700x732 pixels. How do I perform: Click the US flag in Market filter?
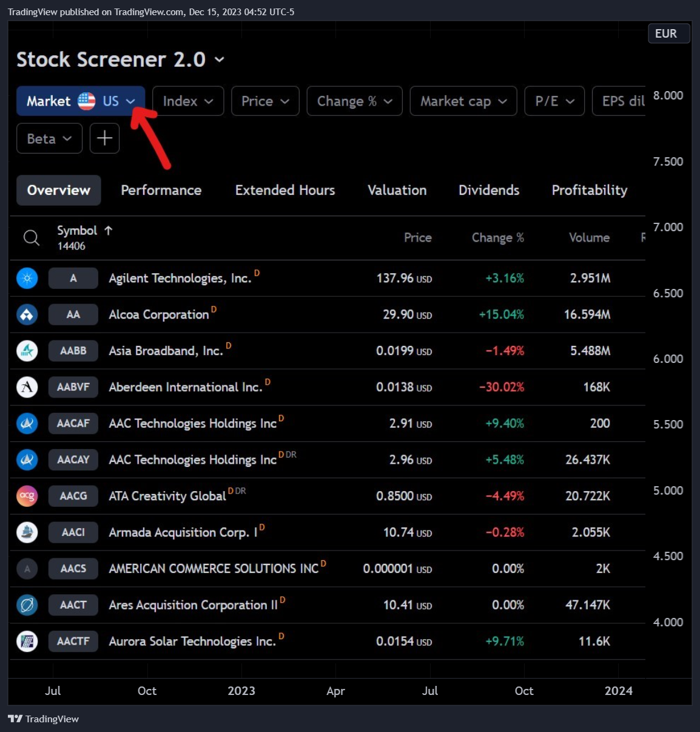87,101
